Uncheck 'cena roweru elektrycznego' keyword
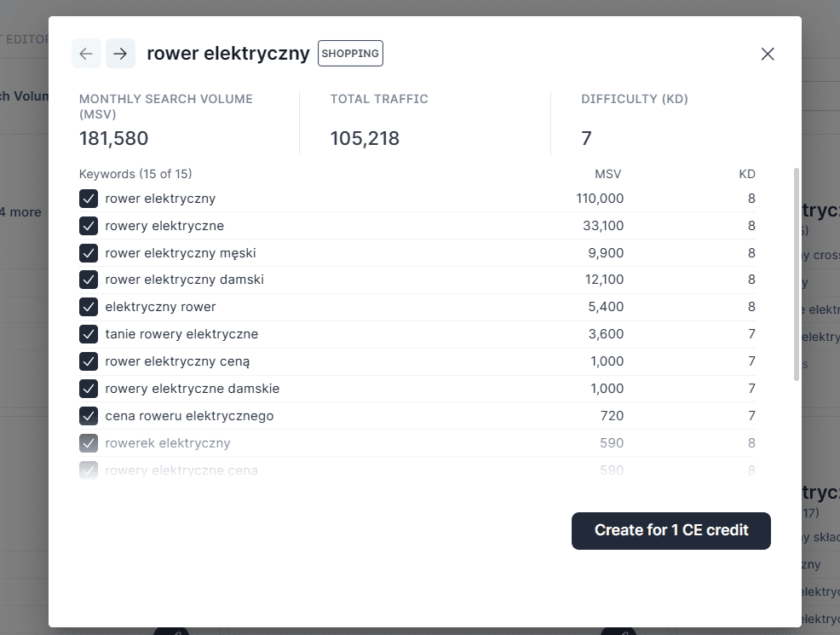The width and height of the screenshot is (840, 635). click(89, 416)
